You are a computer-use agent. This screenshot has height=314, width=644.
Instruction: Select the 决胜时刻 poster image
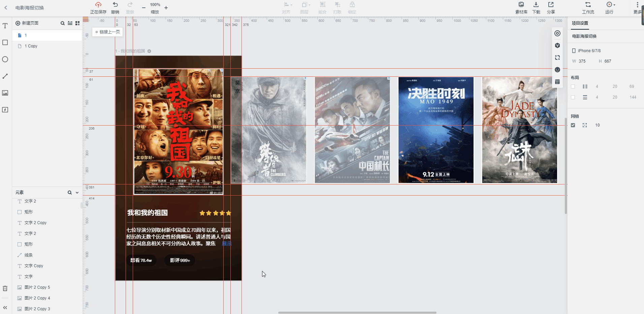[x=436, y=130]
